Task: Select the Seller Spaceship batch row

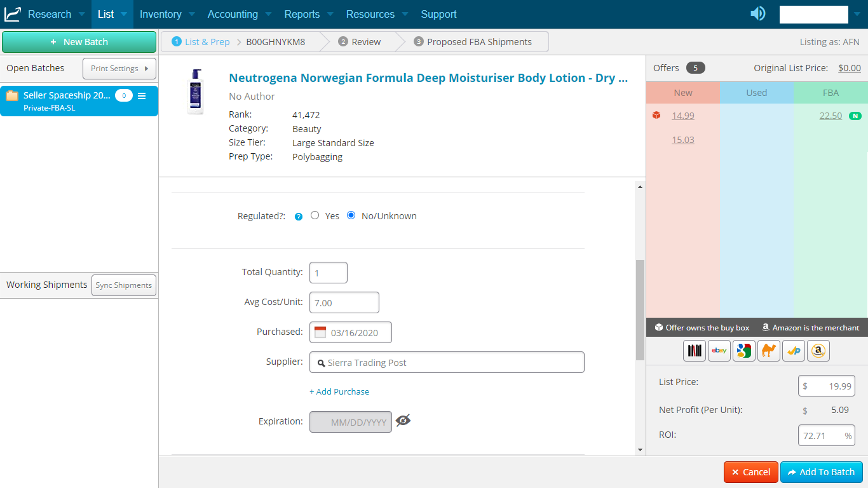Action: point(79,101)
